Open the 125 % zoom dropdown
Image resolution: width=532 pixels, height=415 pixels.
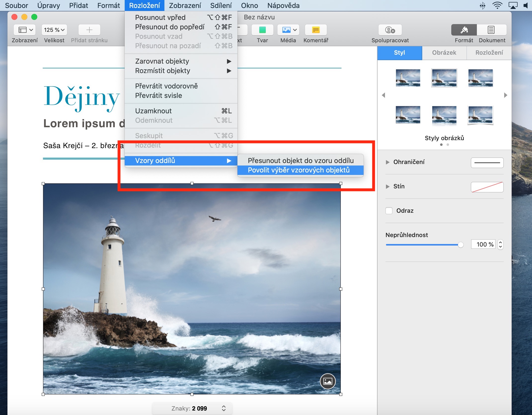(x=54, y=30)
